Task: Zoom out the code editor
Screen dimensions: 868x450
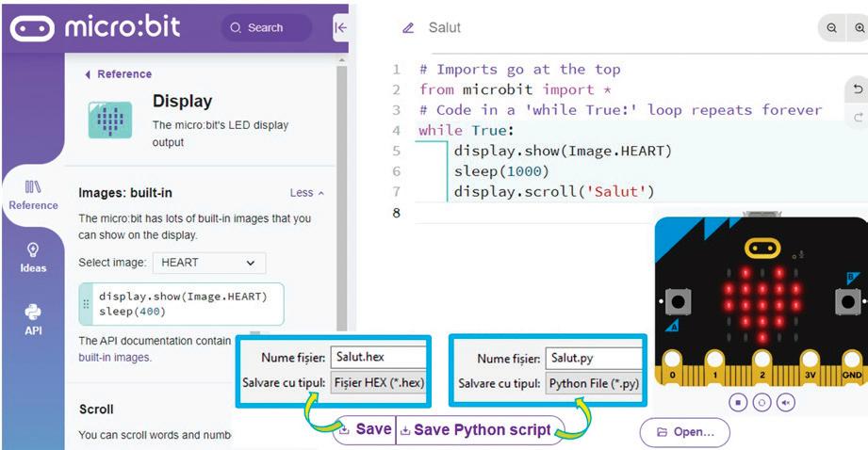Action: (831, 27)
